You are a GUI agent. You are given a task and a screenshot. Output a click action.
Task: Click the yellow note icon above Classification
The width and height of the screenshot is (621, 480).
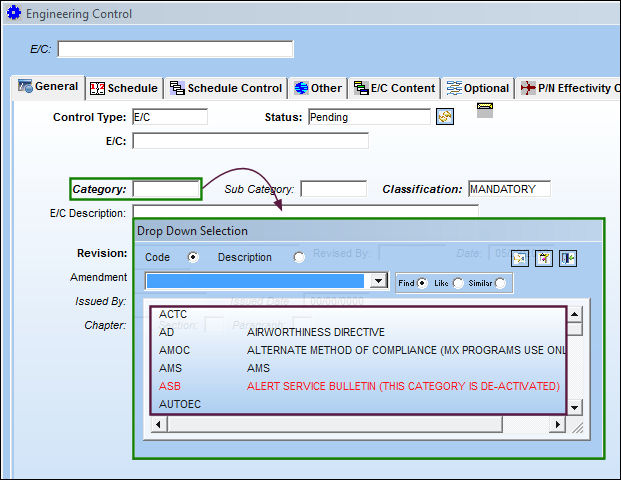click(485, 110)
